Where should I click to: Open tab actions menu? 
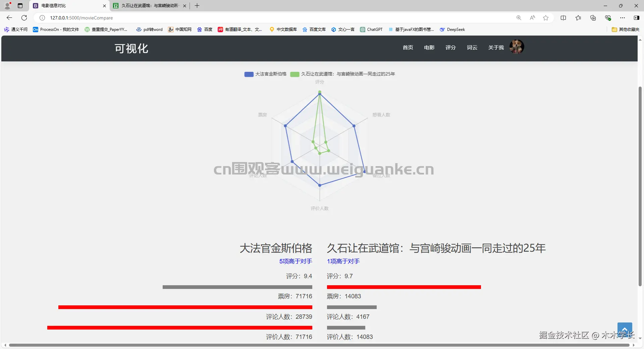click(20, 6)
